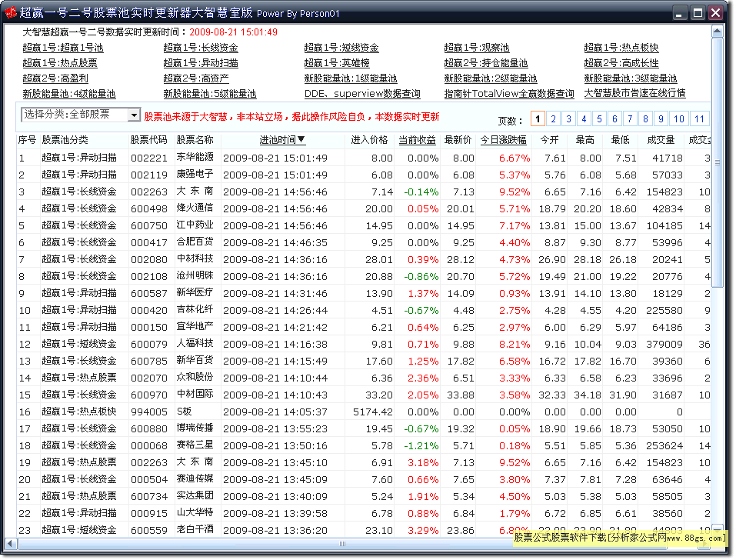Open the 超赢1号:英雄榜 link
736x560 pixels.
[x=337, y=63]
